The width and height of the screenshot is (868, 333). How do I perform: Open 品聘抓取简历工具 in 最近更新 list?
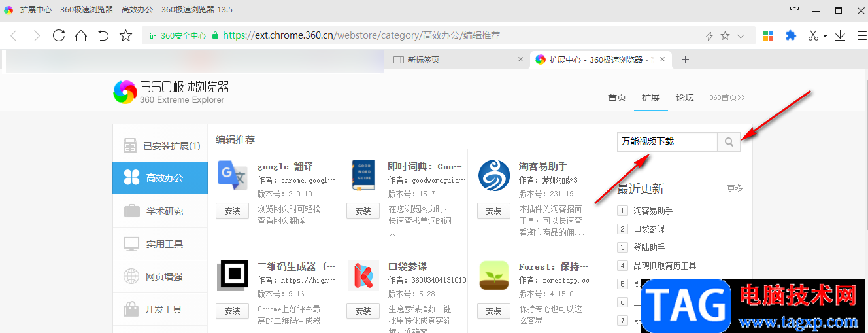pos(665,266)
